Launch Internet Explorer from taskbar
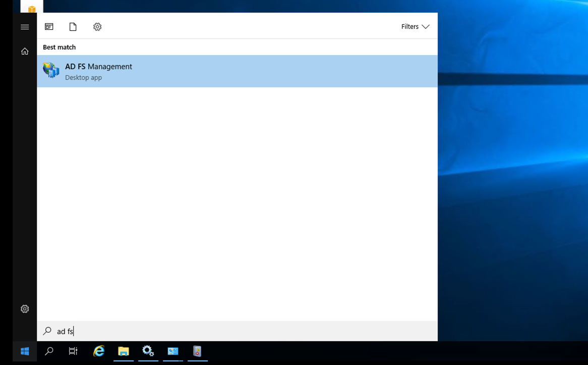Image resolution: width=588 pixels, height=365 pixels. coord(99,351)
